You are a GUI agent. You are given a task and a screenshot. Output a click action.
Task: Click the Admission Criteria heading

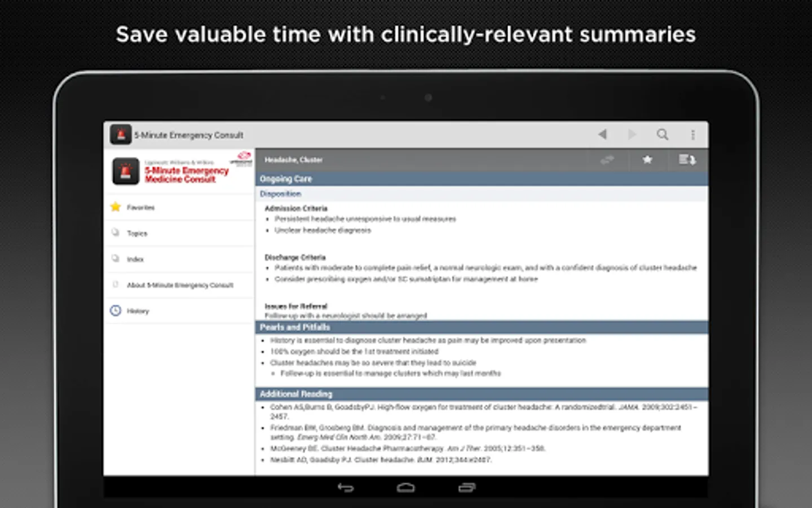click(296, 208)
